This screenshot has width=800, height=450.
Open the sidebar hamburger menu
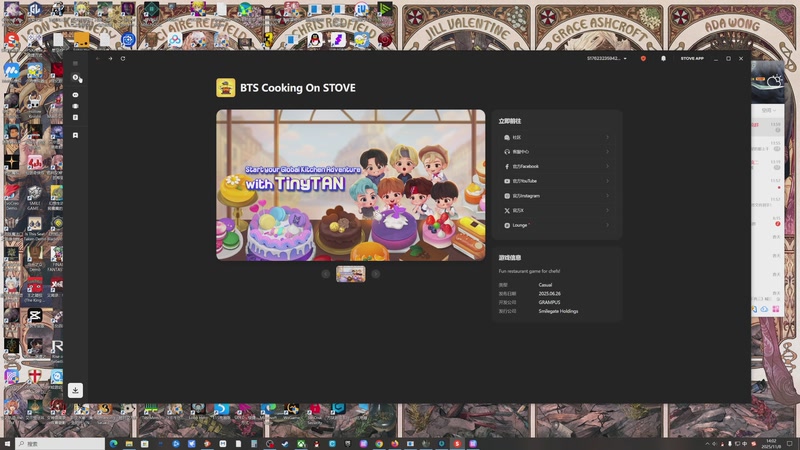point(76,63)
